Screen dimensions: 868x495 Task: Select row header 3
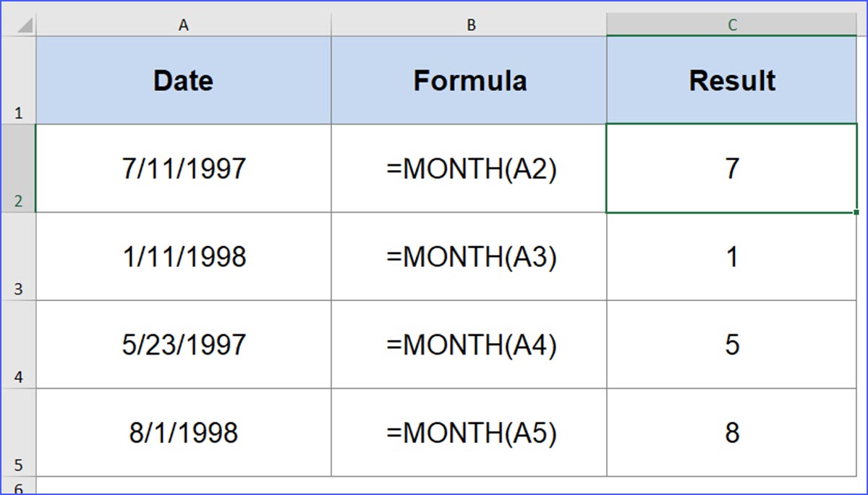tap(19, 256)
